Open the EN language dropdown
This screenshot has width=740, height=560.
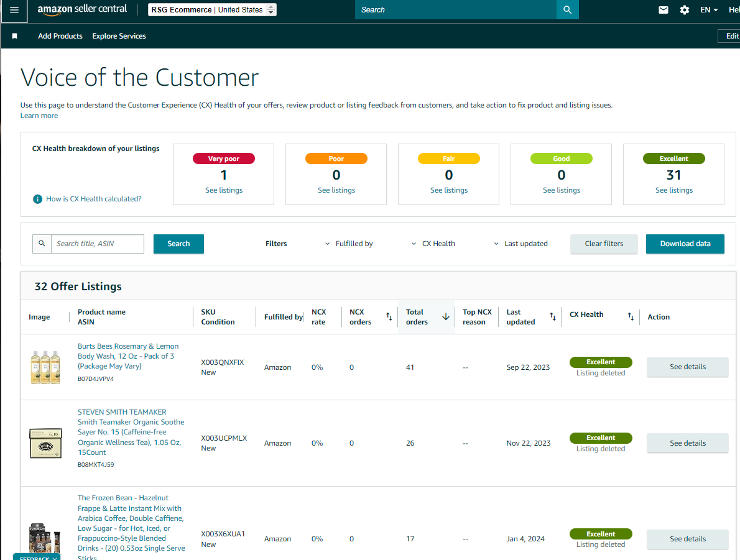point(709,10)
